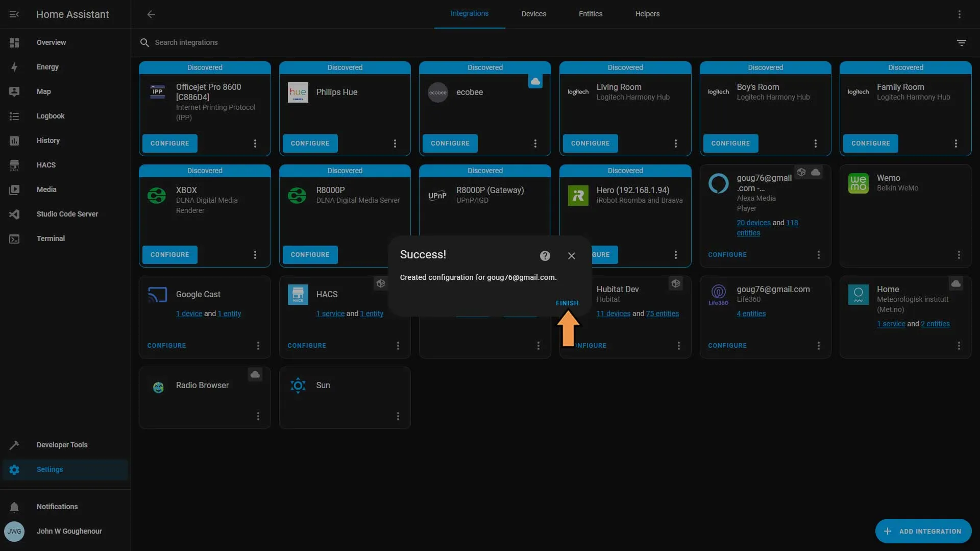Viewport: 980px width, 551px height.
Task: Open Google Cast card options menu
Action: [258, 346]
